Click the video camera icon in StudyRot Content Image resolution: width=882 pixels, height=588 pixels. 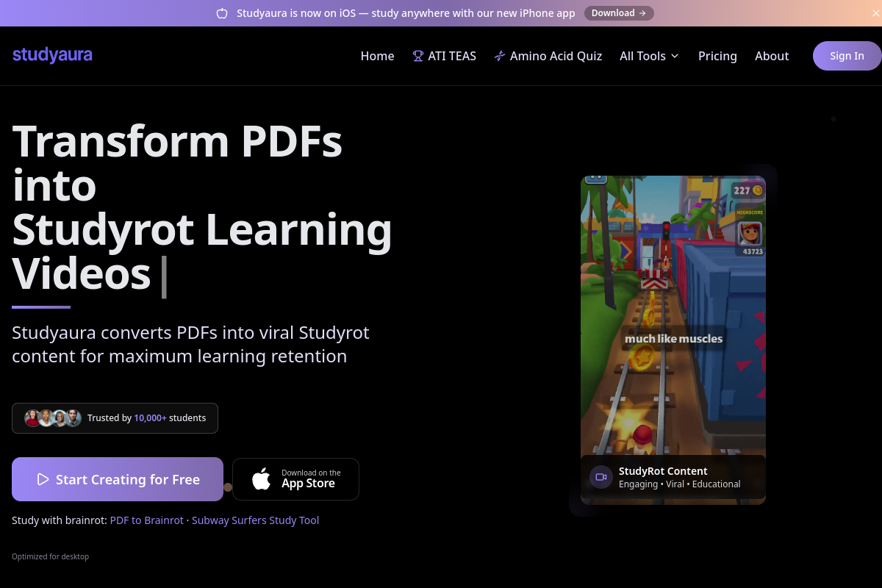pyautogui.click(x=601, y=477)
